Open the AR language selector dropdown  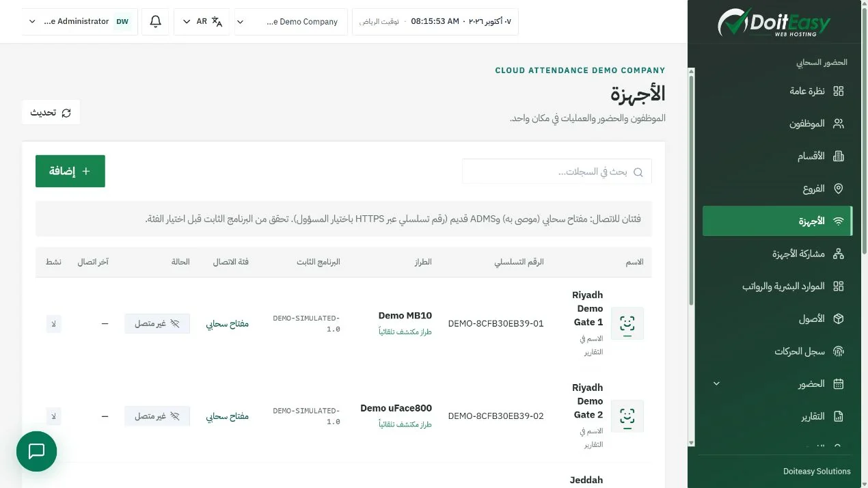[202, 21]
